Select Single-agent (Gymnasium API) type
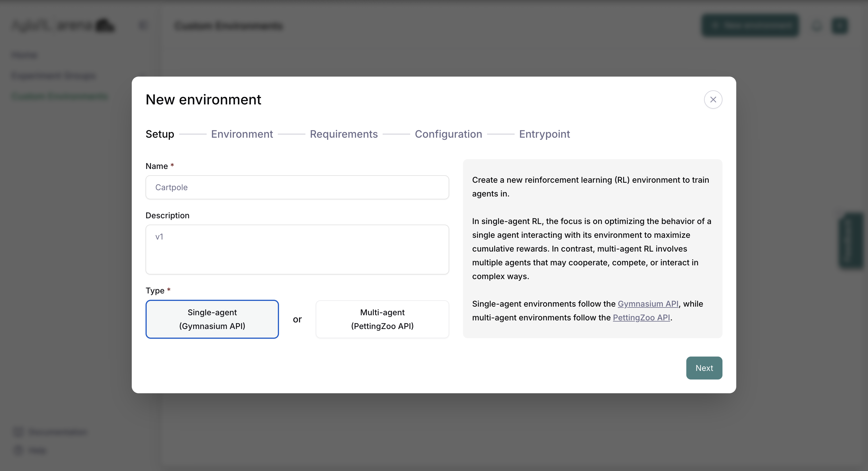This screenshot has height=471, width=868. 212,319
